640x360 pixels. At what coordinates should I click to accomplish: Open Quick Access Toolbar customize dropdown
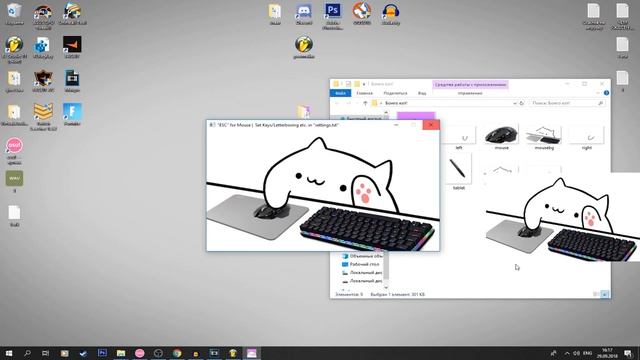point(364,84)
